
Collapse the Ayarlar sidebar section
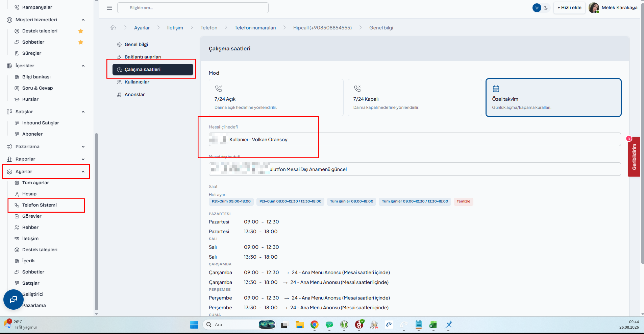[83, 172]
